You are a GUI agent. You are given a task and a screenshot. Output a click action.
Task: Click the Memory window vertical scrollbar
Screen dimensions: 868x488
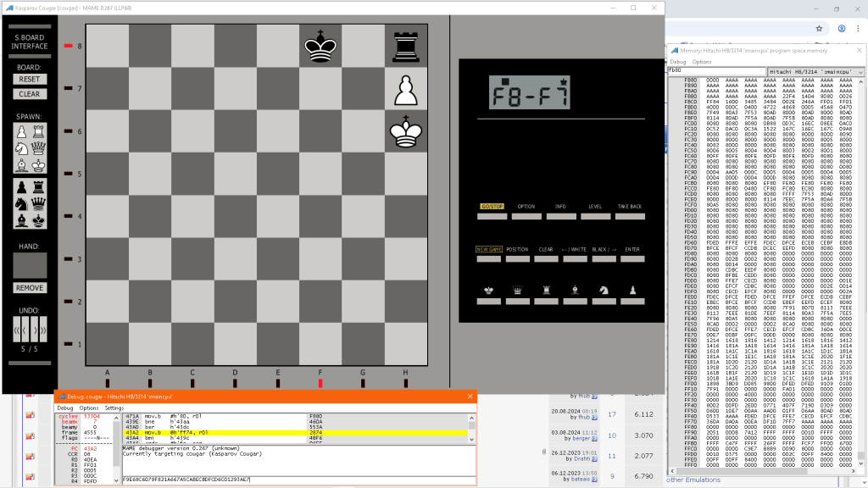point(861,272)
